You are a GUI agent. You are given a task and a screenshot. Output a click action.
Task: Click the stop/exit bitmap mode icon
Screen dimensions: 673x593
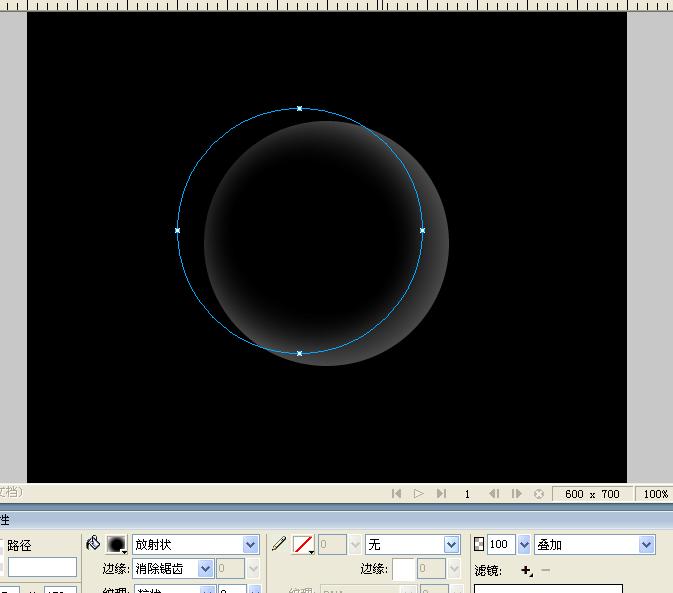pos(539,494)
